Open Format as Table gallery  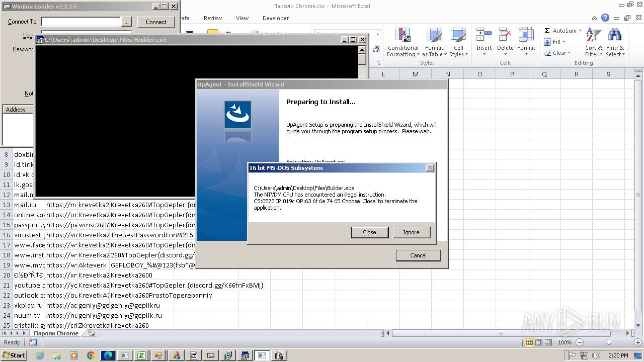tap(434, 42)
